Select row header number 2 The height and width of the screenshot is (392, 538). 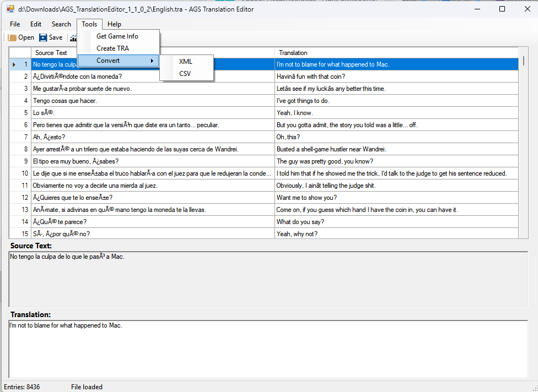pyautogui.click(x=20, y=77)
